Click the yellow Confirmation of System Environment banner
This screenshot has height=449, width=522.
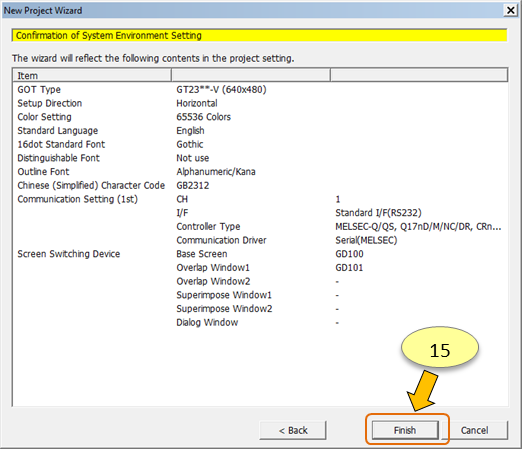click(x=259, y=35)
